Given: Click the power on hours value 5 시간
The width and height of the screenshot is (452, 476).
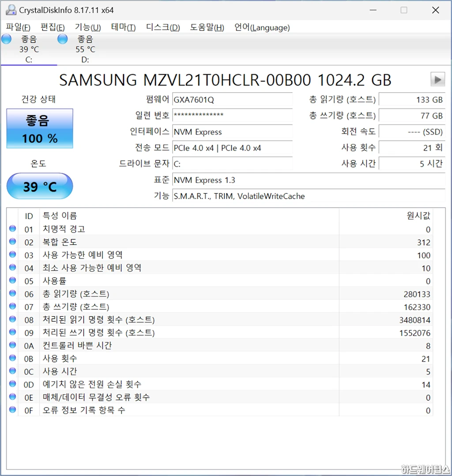Looking at the screenshot, I should click(412, 164).
